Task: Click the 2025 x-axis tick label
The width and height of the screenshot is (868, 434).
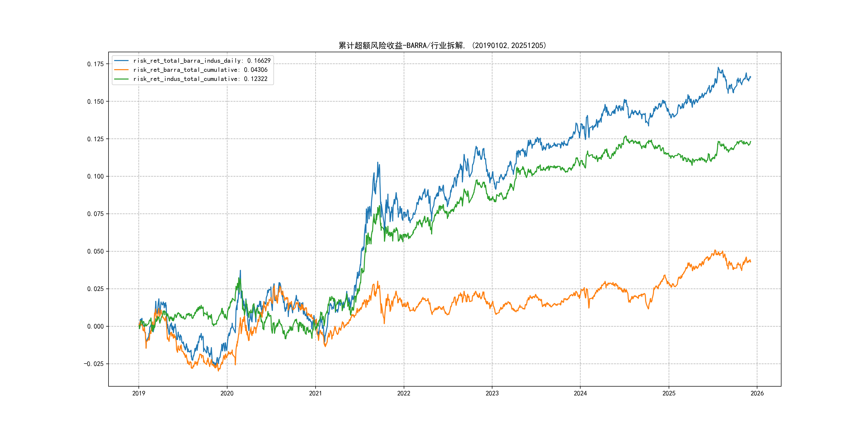Action: tap(669, 393)
